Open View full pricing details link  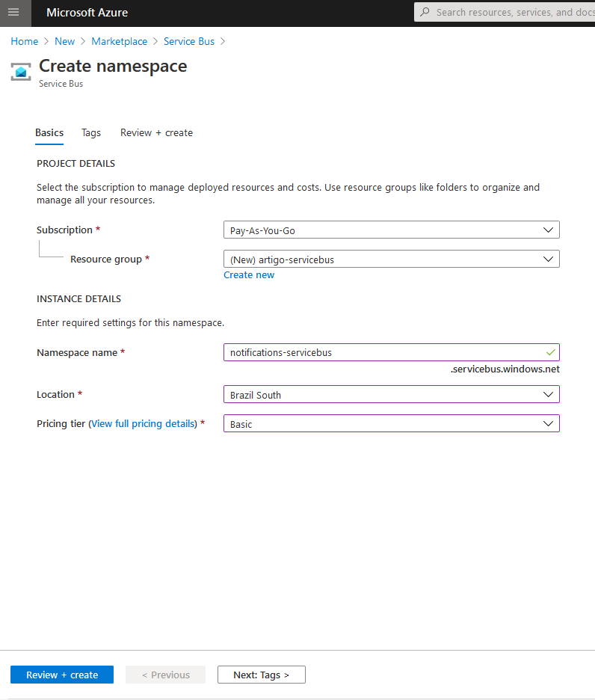point(143,423)
